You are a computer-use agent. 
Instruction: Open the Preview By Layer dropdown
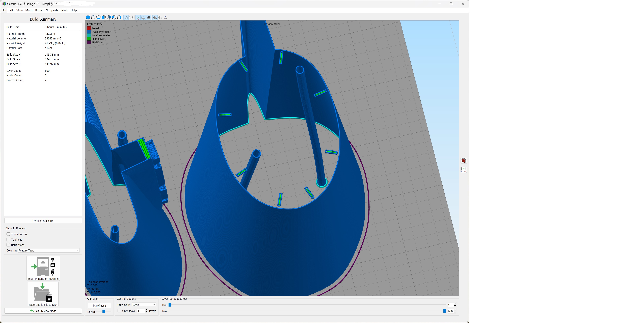pyautogui.click(x=144, y=305)
